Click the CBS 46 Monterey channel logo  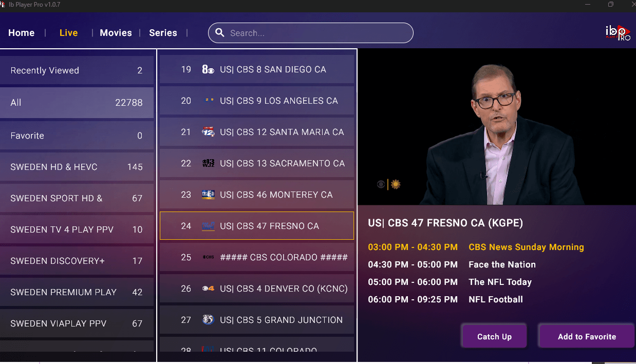(x=208, y=195)
